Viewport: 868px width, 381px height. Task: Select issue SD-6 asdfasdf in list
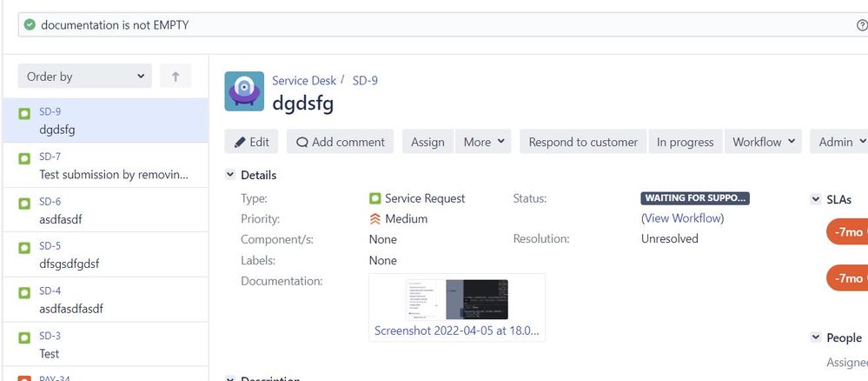coord(105,211)
